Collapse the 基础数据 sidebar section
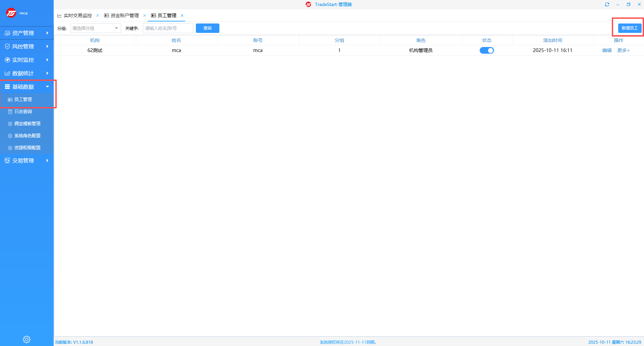 pos(26,87)
